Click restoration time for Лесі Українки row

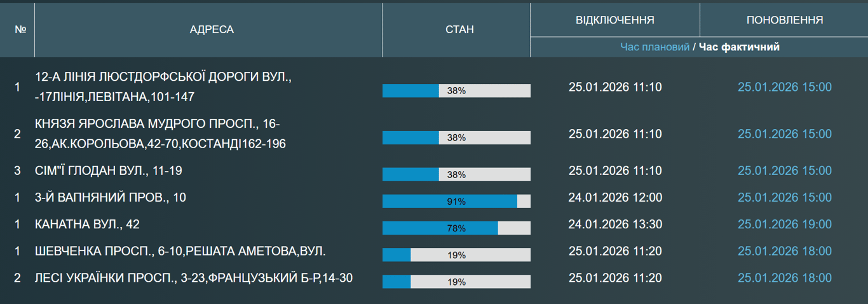[x=784, y=277]
